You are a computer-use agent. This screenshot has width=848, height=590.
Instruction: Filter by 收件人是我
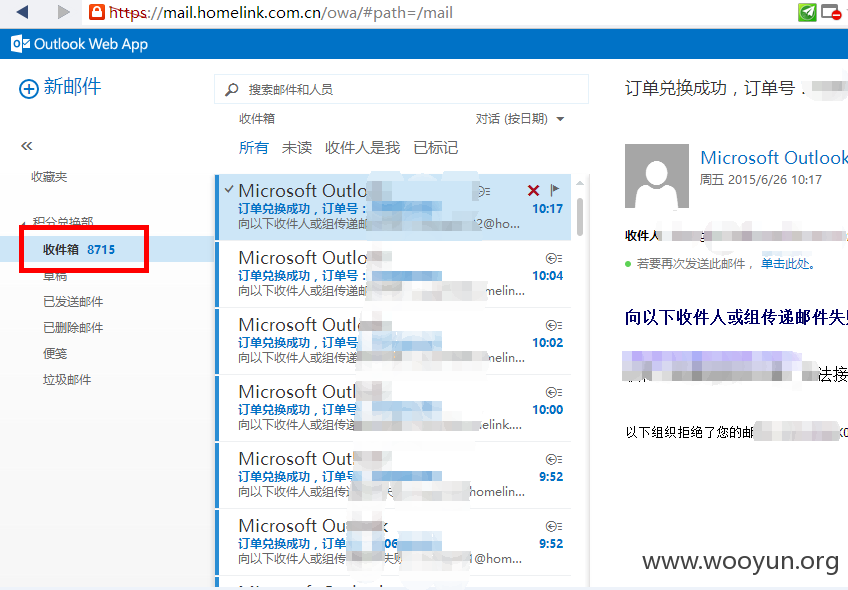tap(362, 148)
